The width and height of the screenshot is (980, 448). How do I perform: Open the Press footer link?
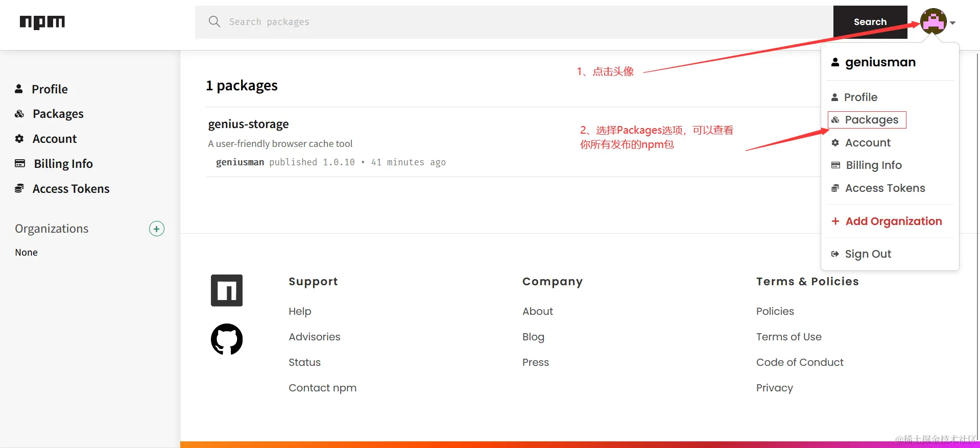(x=536, y=362)
